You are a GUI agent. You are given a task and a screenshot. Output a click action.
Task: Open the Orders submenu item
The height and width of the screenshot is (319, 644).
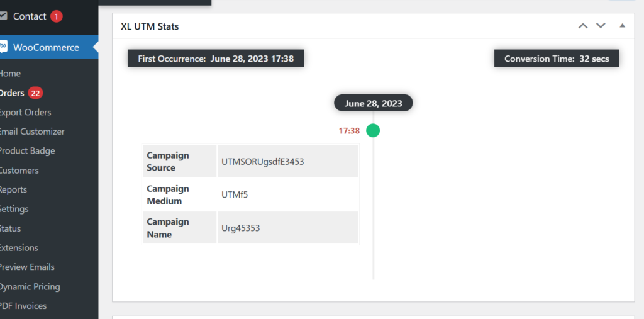point(12,93)
